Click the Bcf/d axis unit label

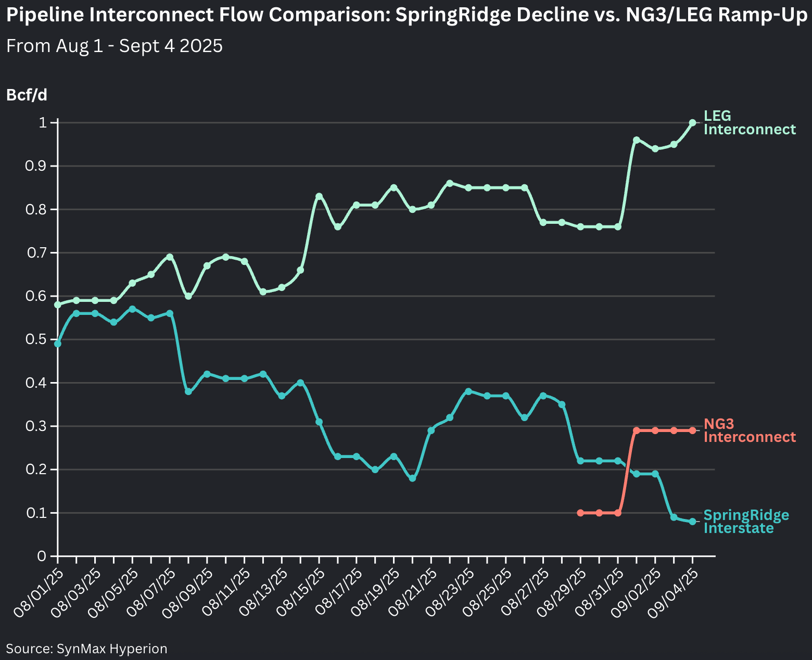tap(27, 95)
